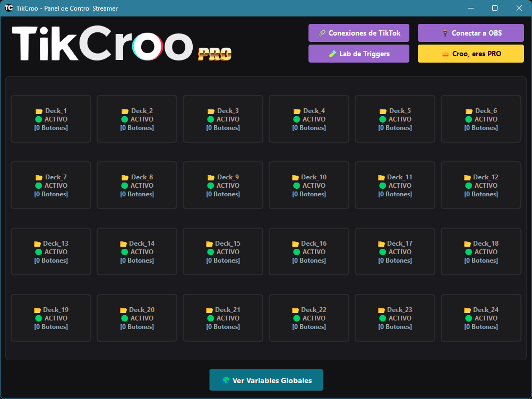Minimize the TikCroo window
The image size is (532, 399).
(x=470, y=8)
